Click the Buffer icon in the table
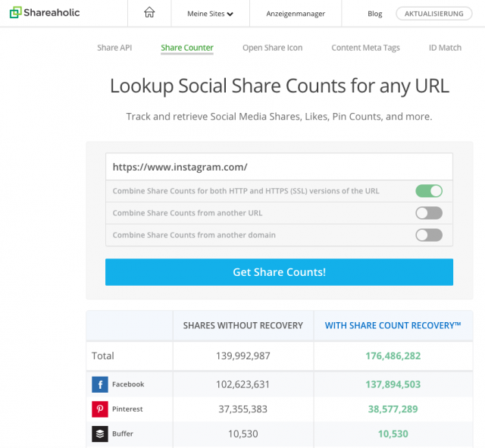Screen dimensions: 485x448 pyautogui.click(x=100, y=434)
